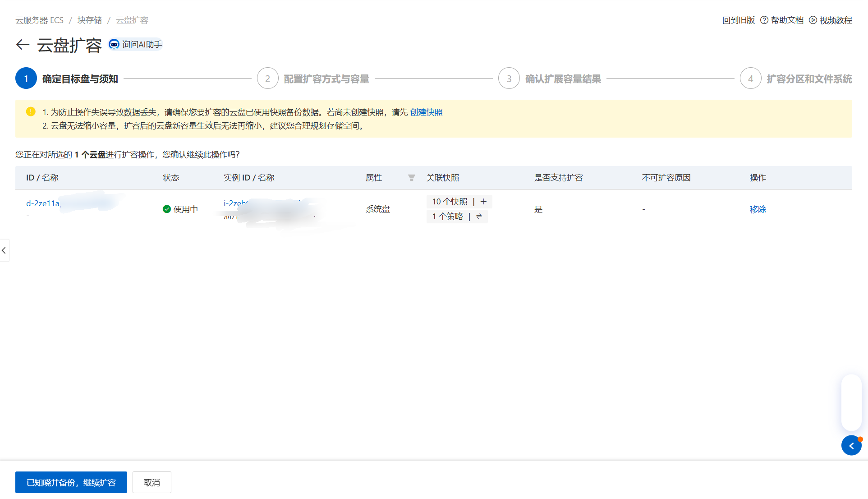868x499 pixels.
Task: Click the plus icon beside 10 个快照
Action: coord(483,202)
